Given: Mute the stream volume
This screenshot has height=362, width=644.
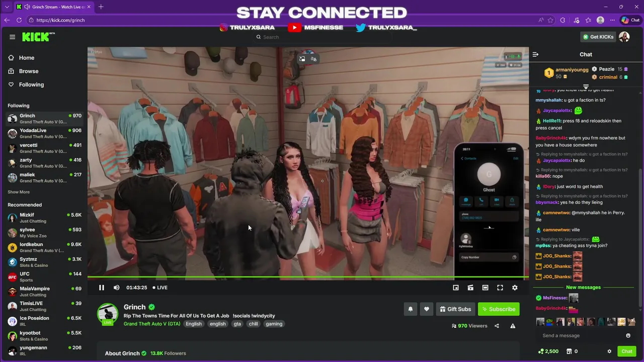Looking at the screenshot, I should coord(116,288).
